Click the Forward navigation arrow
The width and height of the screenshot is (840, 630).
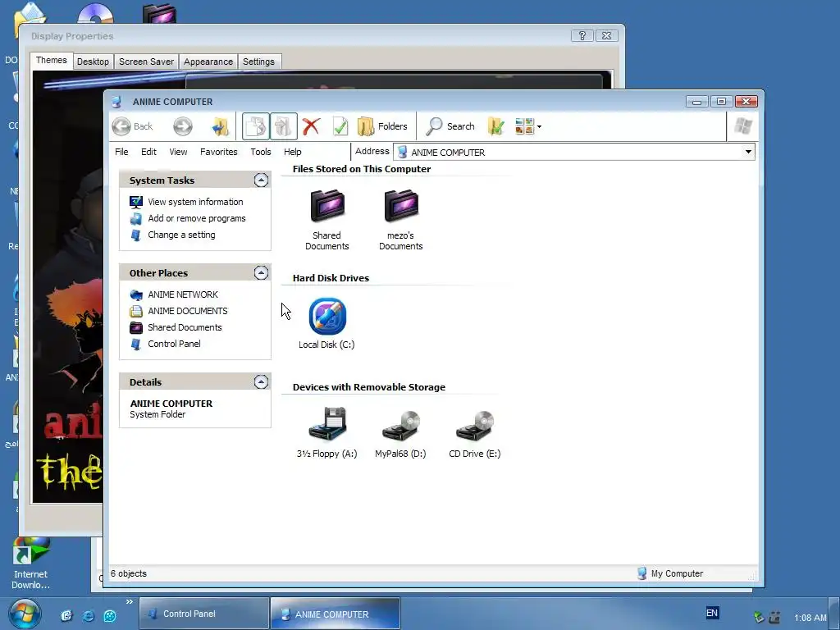tap(183, 126)
